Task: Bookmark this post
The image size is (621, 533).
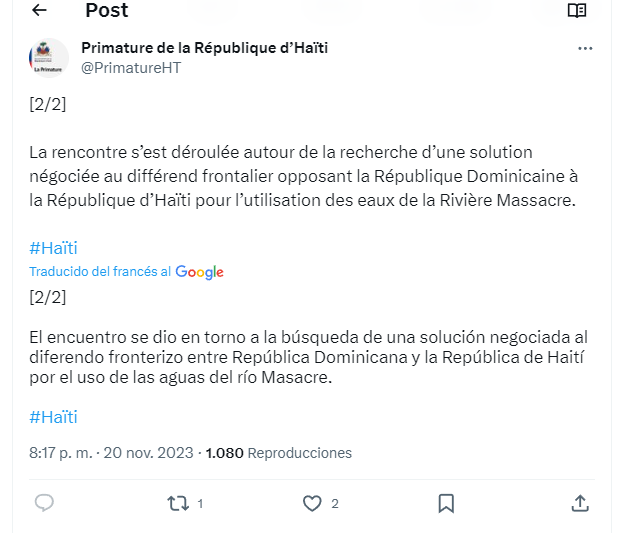Action: click(446, 503)
